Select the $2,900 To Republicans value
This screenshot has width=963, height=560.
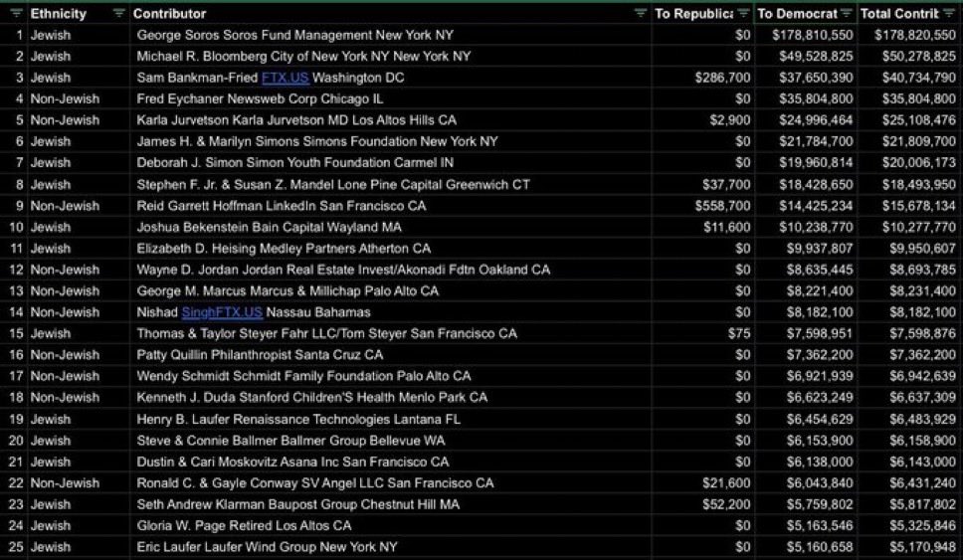pyautogui.click(x=729, y=120)
